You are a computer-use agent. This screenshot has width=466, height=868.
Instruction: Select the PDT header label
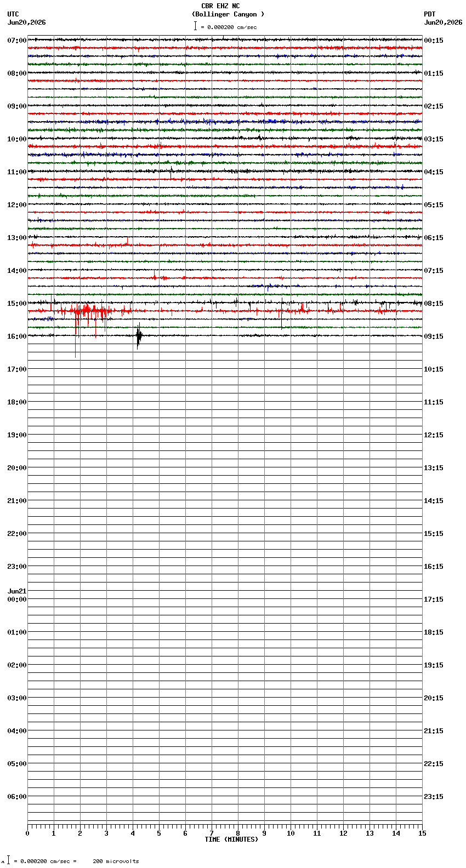(429, 14)
